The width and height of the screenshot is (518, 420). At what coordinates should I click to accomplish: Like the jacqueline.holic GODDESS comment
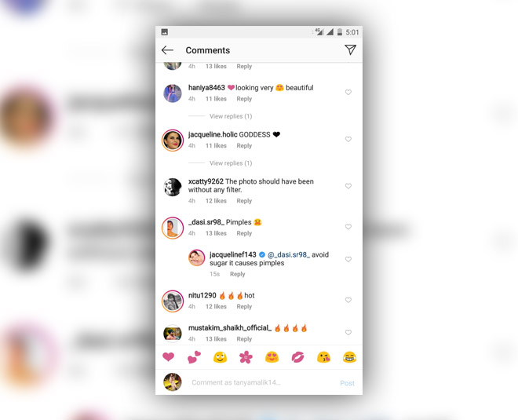tap(348, 139)
